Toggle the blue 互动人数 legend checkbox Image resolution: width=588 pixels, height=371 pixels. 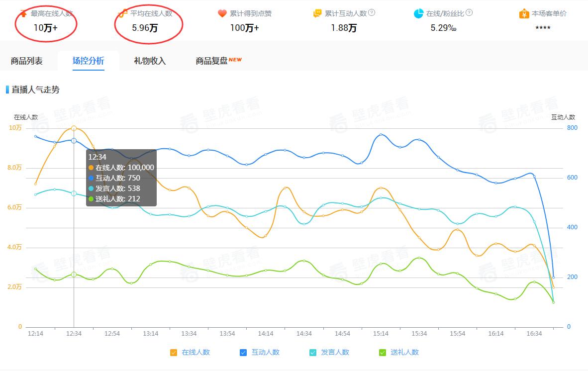(x=243, y=352)
